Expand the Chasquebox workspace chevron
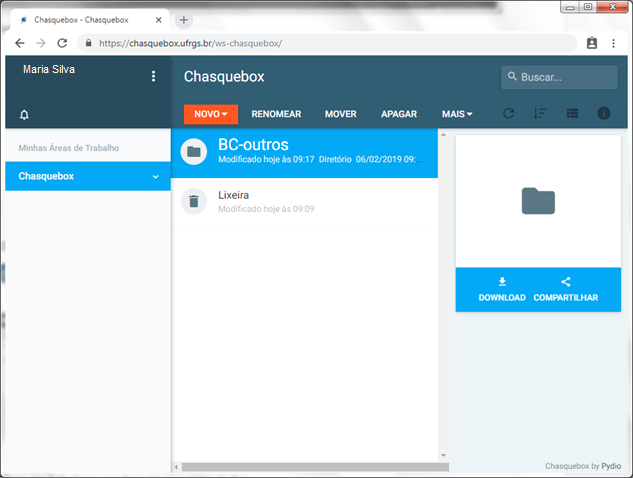The height and width of the screenshot is (478, 633). coord(155,176)
